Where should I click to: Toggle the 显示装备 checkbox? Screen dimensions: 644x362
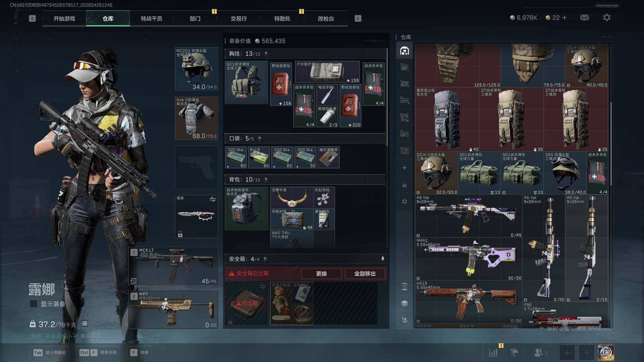click(x=34, y=304)
